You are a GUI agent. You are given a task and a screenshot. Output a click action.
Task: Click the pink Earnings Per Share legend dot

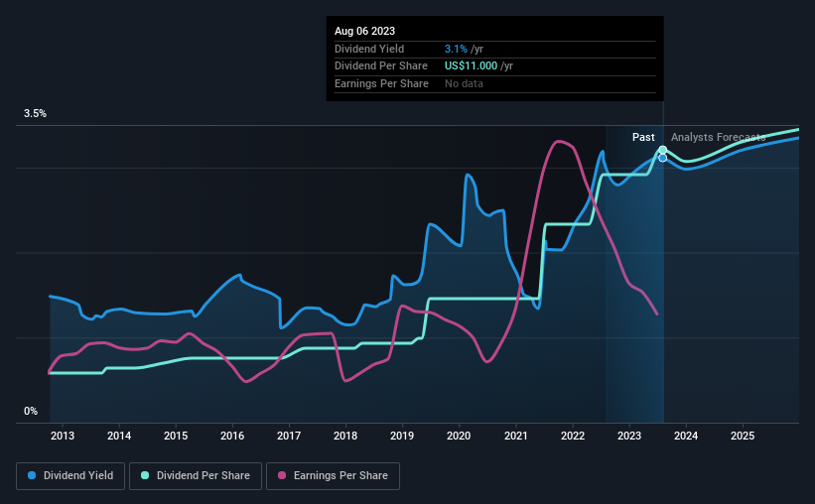coord(282,475)
